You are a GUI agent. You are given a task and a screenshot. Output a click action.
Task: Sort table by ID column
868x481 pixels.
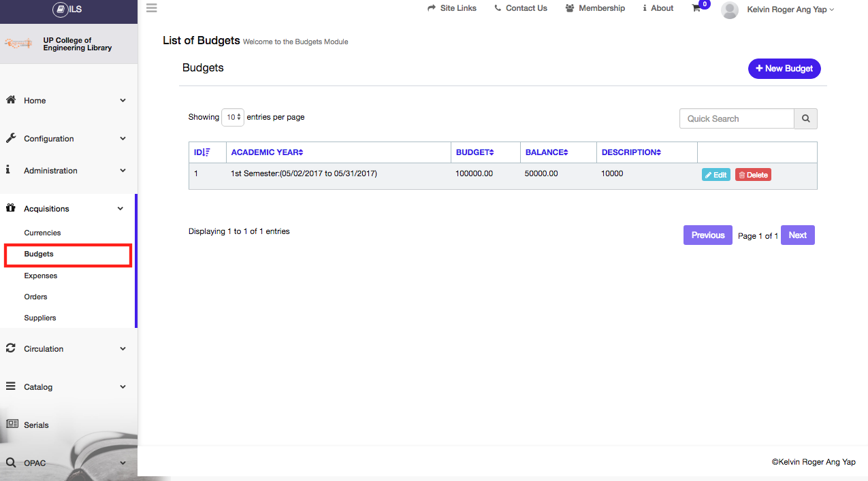202,152
